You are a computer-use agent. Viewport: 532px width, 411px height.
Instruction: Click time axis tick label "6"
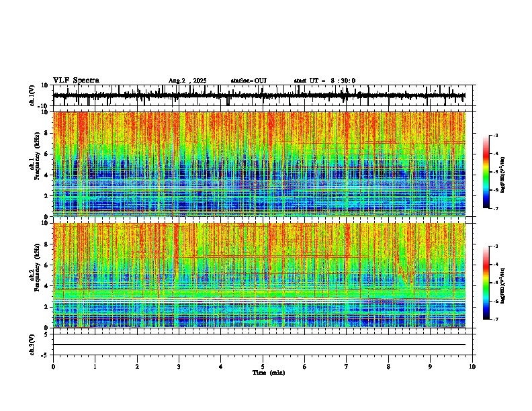click(305, 367)
